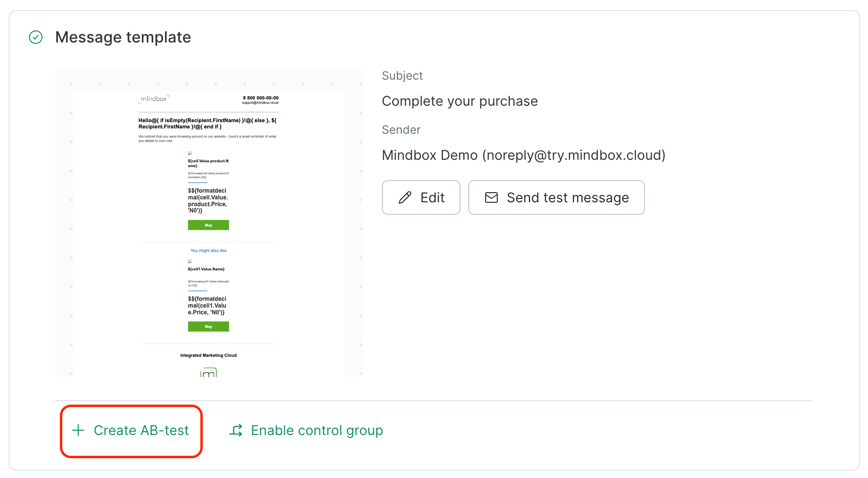Click the pencil icon in Edit button
This screenshot has width=868, height=478.
click(405, 197)
